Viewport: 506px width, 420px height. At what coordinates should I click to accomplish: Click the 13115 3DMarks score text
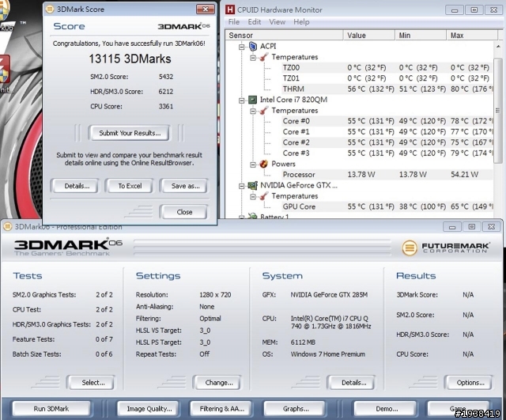pos(130,59)
